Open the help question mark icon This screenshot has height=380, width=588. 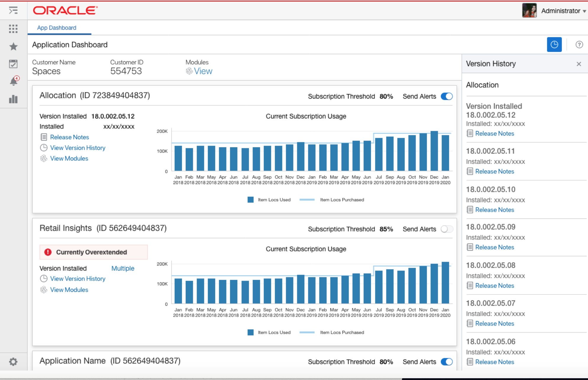(x=579, y=44)
